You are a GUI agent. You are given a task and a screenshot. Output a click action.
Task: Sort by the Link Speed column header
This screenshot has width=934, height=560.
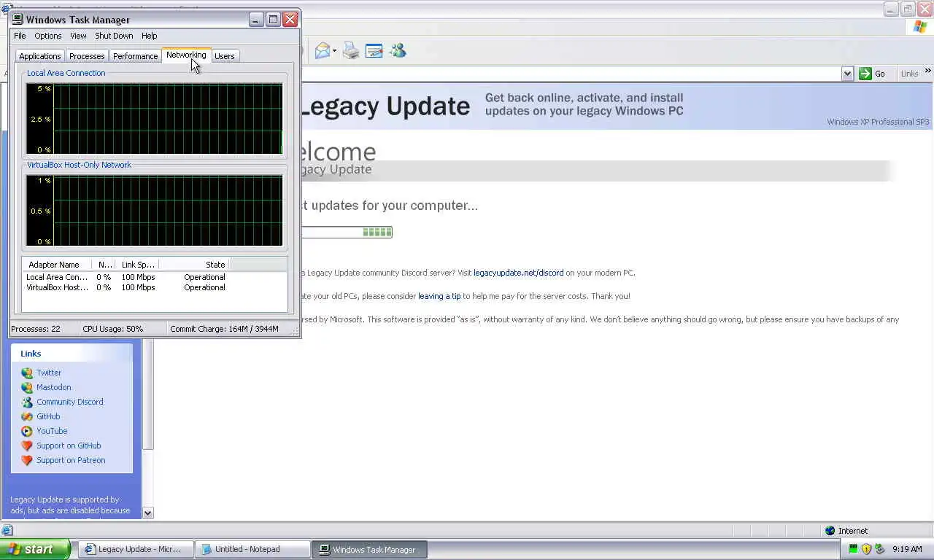point(138,265)
